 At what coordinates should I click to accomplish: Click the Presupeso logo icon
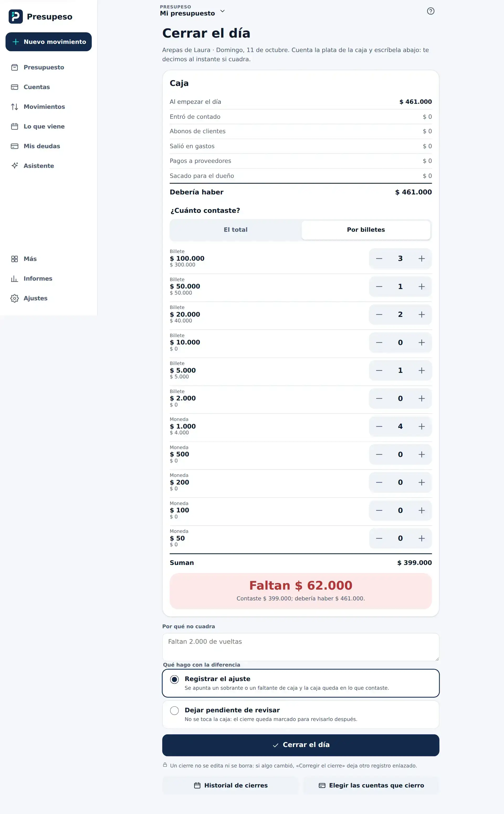coord(16,16)
